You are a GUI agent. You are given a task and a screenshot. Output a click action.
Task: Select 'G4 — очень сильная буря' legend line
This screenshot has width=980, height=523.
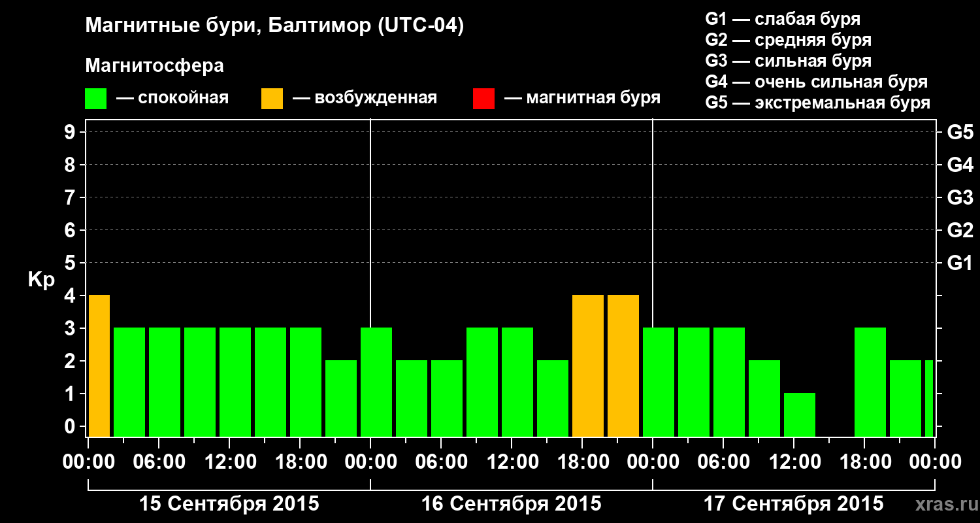click(x=816, y=82)
